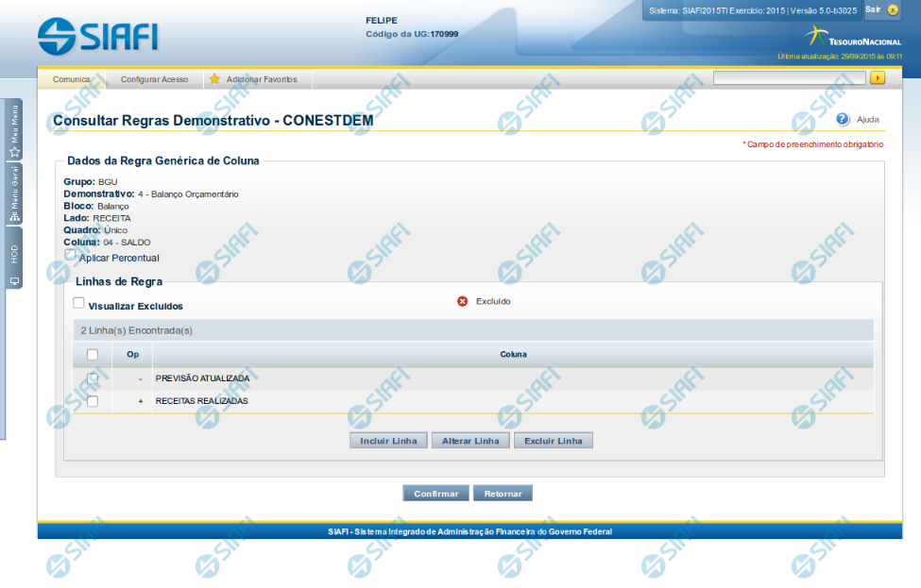Click the Incluir Linha button
This screenshot has width=921, height=588.
click(388, 441)
